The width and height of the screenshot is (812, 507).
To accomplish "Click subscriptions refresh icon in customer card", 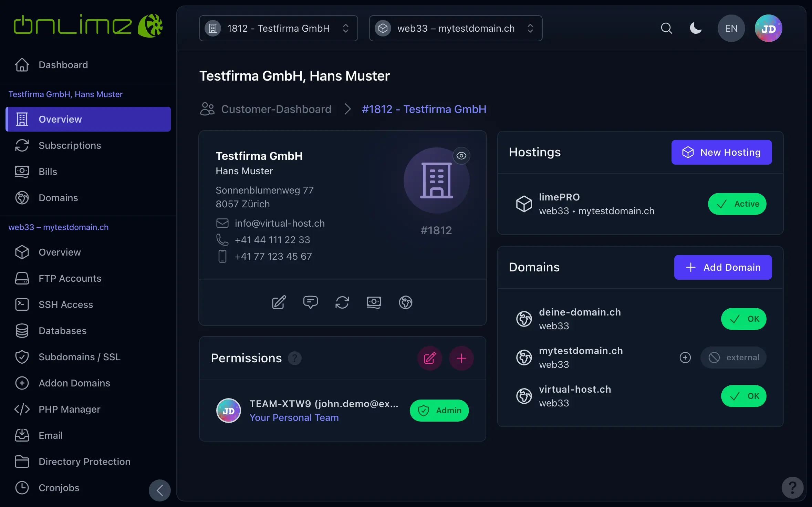I will [x=342, y=302].
